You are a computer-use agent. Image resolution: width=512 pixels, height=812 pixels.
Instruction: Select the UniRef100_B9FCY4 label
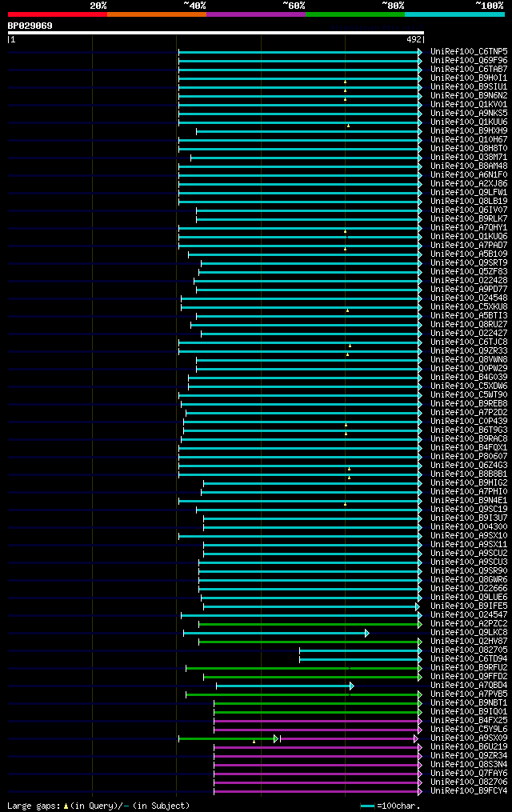(469, 791)
